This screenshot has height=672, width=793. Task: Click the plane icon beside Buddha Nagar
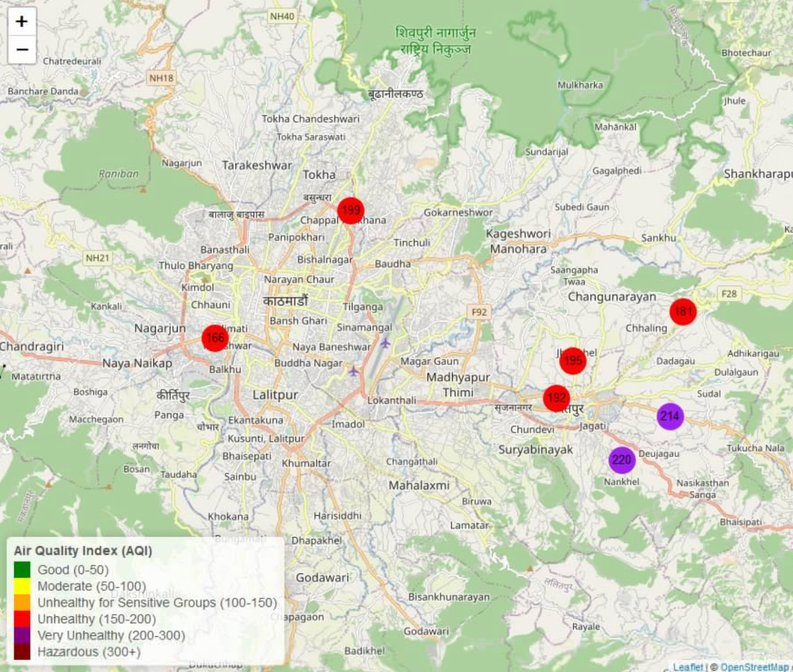coord(354,370)
